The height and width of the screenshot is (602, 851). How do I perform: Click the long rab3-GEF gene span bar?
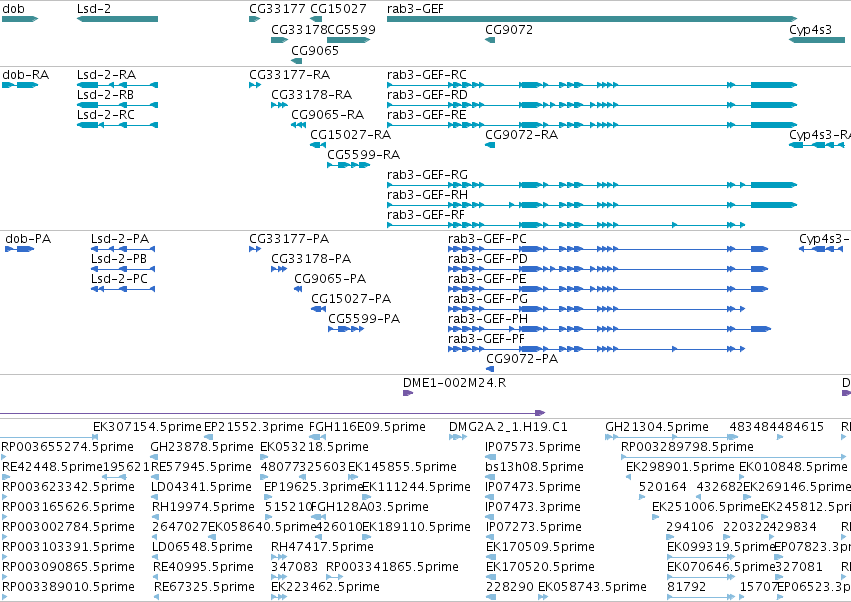592,19
